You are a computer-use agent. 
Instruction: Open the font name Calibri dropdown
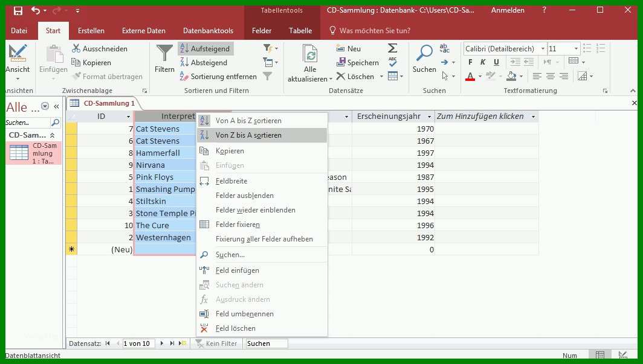[x=543, y=49]
